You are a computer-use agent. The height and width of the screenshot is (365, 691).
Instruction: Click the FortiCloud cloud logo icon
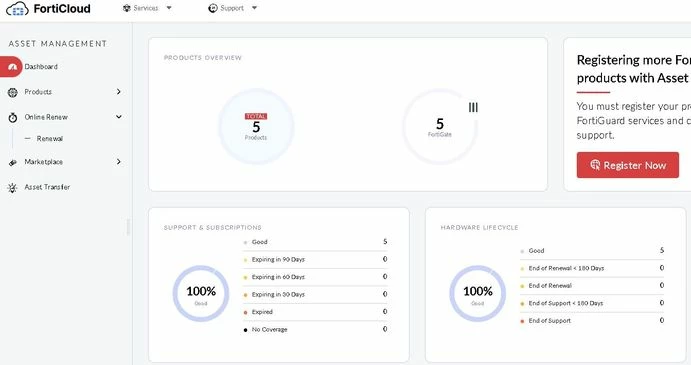point(17,8)
